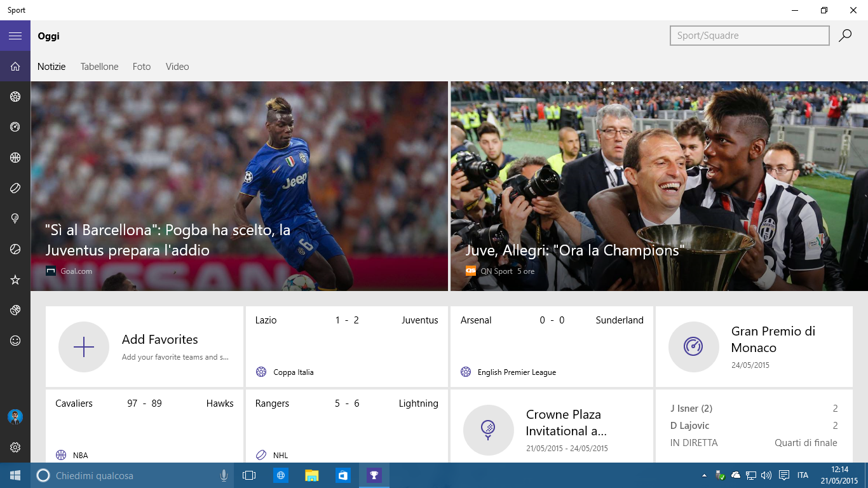Screen dimensions: 868x488
Task: Show hidden system tray icons
Action: (x=704, y=475)
